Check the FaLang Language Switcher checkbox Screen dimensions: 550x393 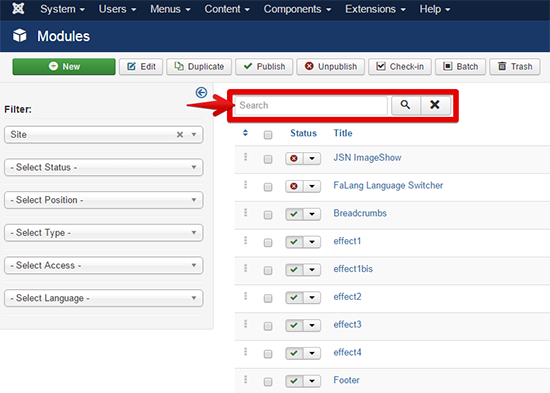click(268, 187)
